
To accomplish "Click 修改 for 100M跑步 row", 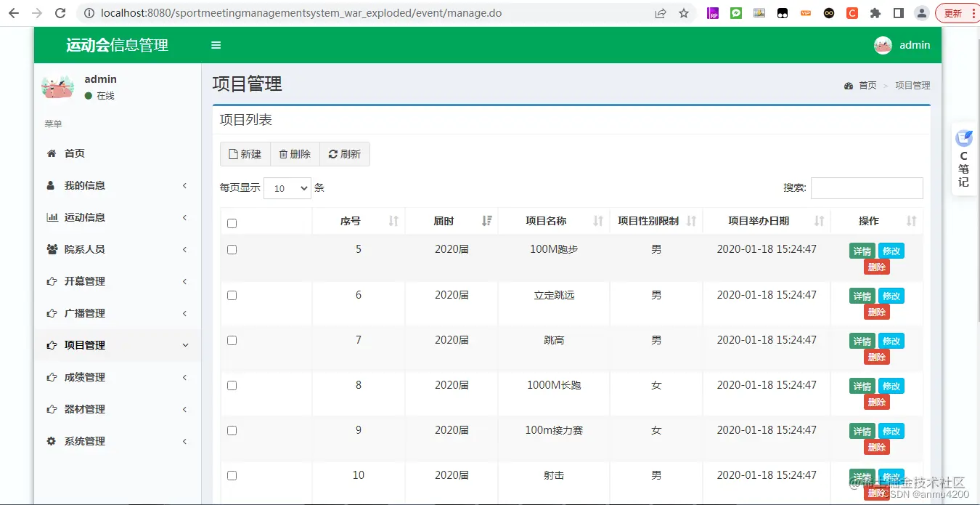I will pyautogui.click(x=891, y=251).
